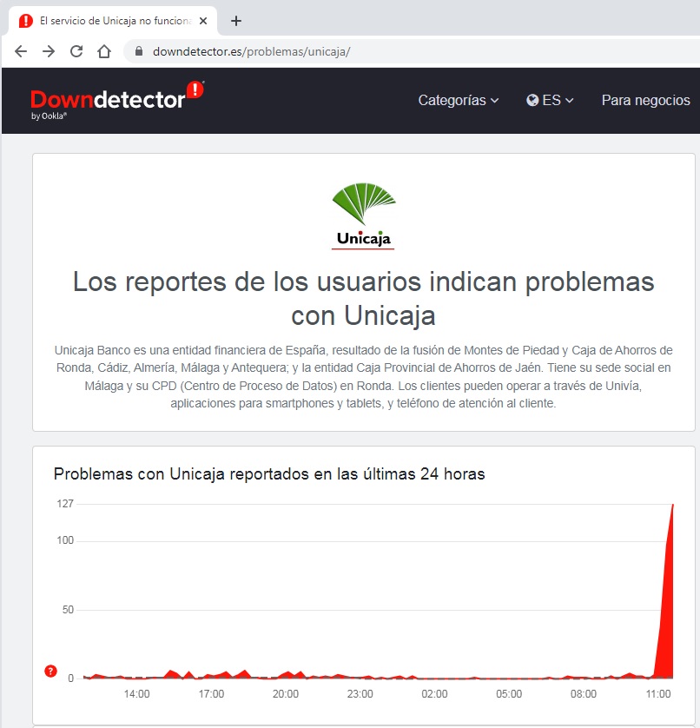Go back with the browser back arrow
Screen dimensions: 700x728
pos(21,51)
